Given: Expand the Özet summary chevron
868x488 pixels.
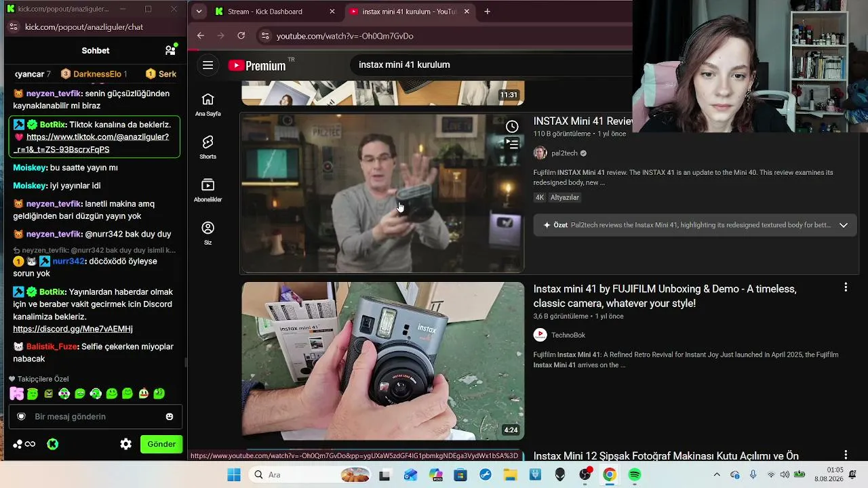Looking at the screenshot, I should pyautogui.click(x=844, y=225).
